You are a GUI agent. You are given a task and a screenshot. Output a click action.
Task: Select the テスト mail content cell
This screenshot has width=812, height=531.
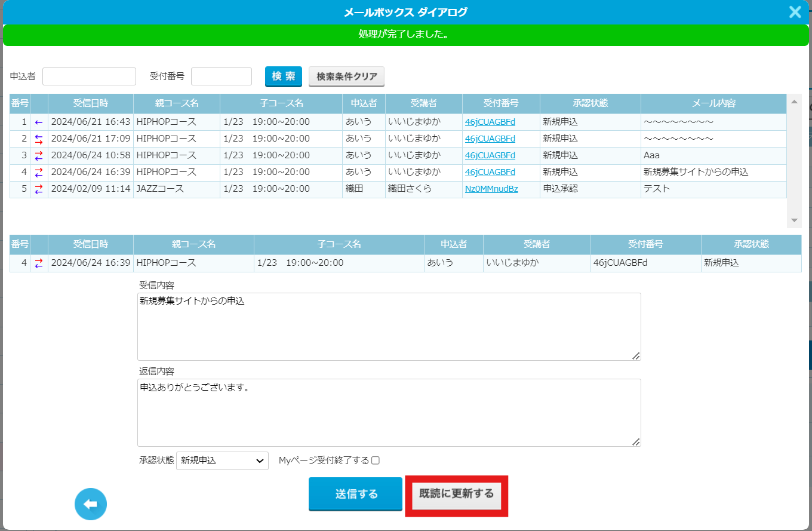[713, 189]
